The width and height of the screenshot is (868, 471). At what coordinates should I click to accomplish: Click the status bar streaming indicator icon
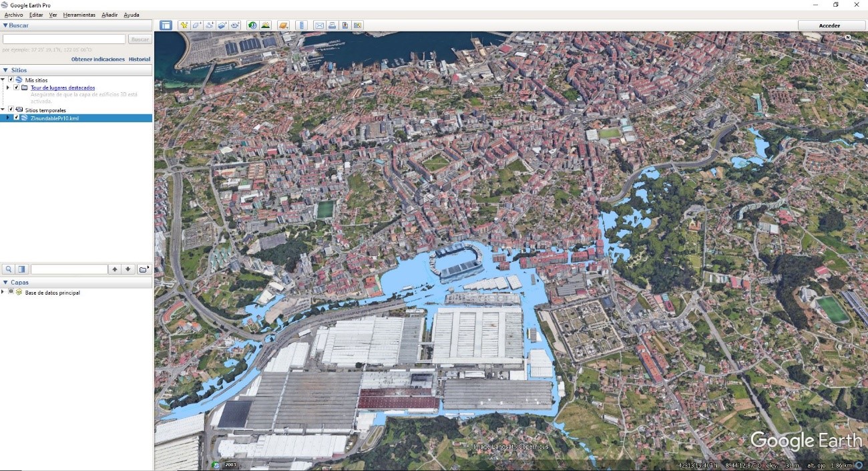click(859, 465)
